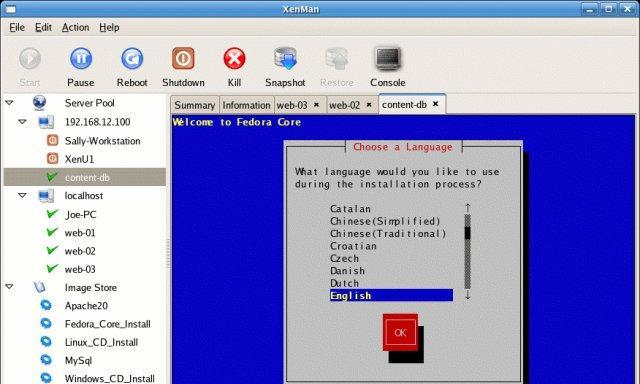Choose Croatian in the language list
Image resolution: width=640 pixels, height=384 pixels.
[353, 246]
